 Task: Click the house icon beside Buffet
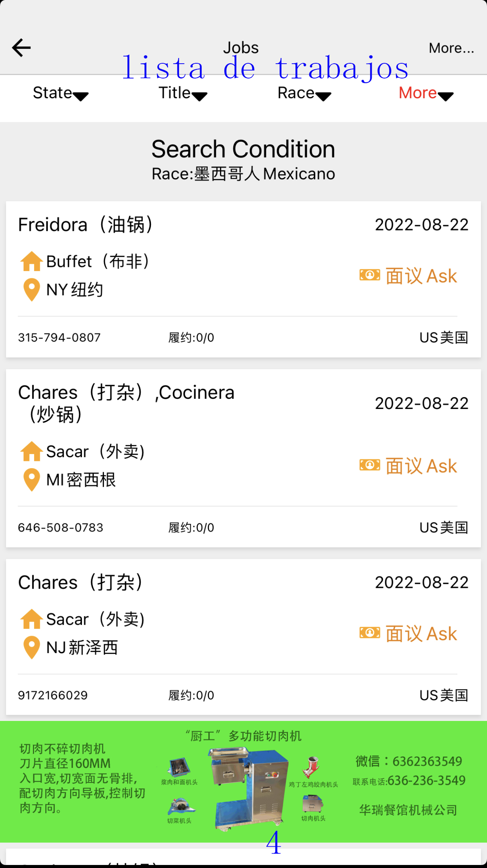(31, 262)
